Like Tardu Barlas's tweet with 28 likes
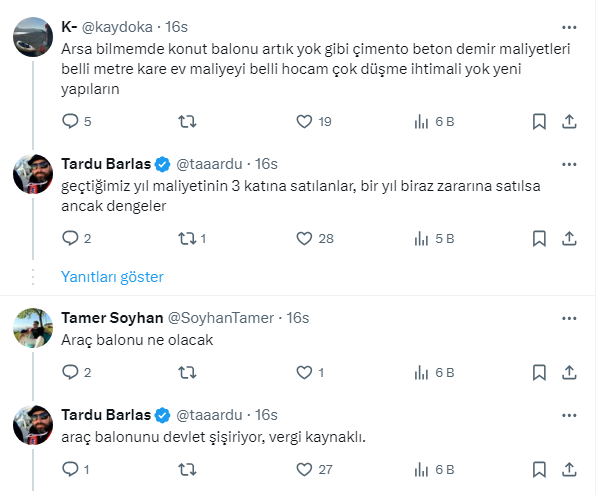The width and height of the screenshot is (613, 495). point(306,238)
